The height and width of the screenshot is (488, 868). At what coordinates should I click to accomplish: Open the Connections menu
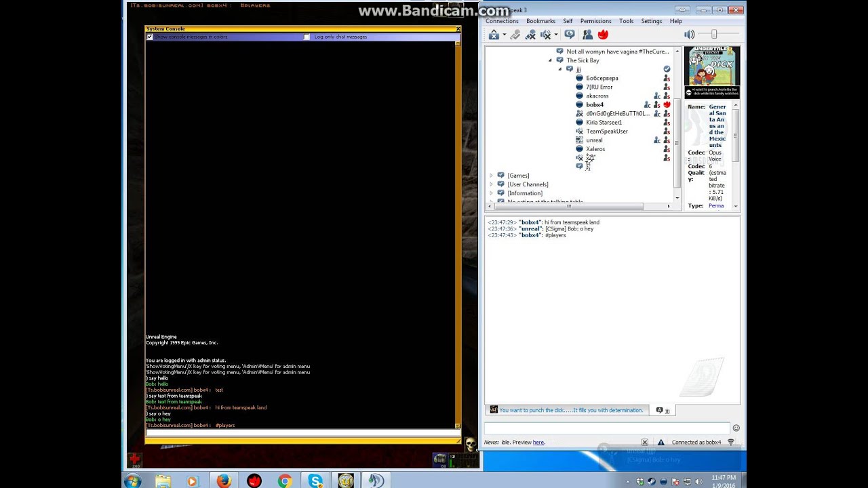click(502, 21)
